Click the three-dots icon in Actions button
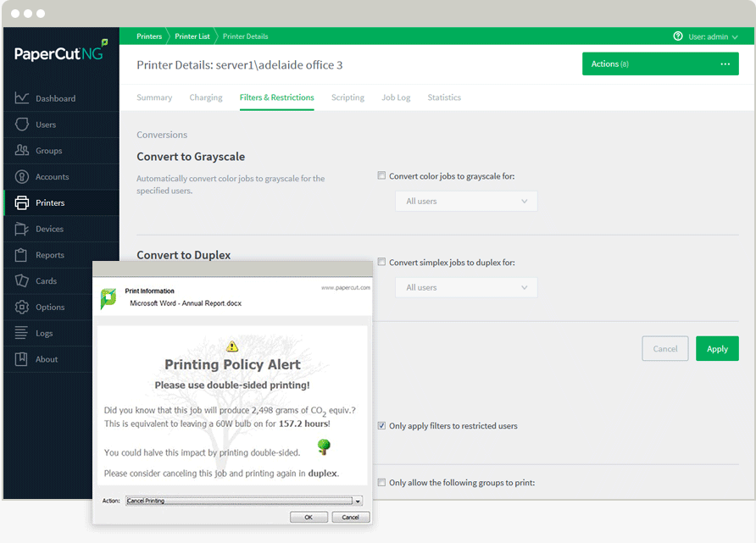Image resolution: width=756 pixels, height=543 pixels. (x=725, y=64)
